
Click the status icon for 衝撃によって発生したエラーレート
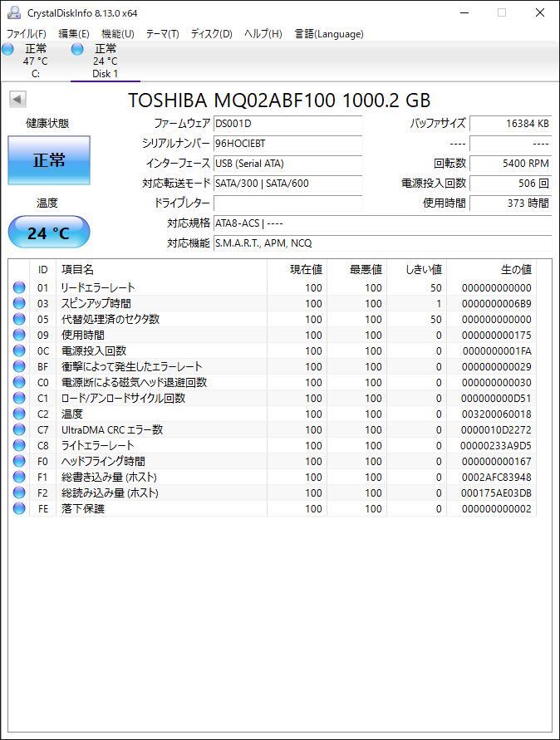click(19, 366)
